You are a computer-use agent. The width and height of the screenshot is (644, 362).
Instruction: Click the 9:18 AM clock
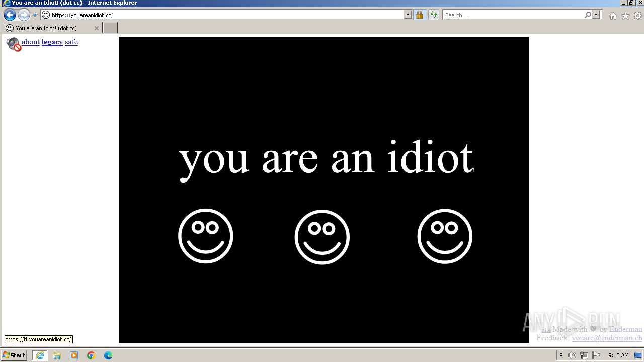pyautogui.click(x=618, y=355)
